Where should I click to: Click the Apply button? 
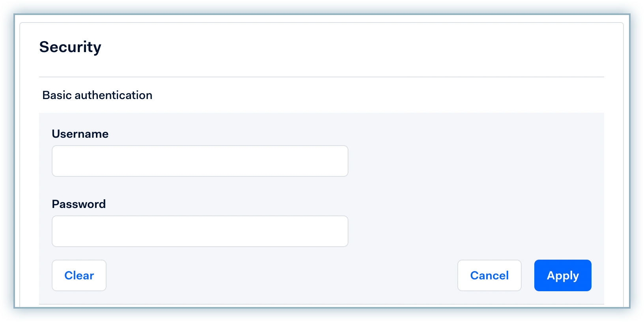click(x=562, y=275)
